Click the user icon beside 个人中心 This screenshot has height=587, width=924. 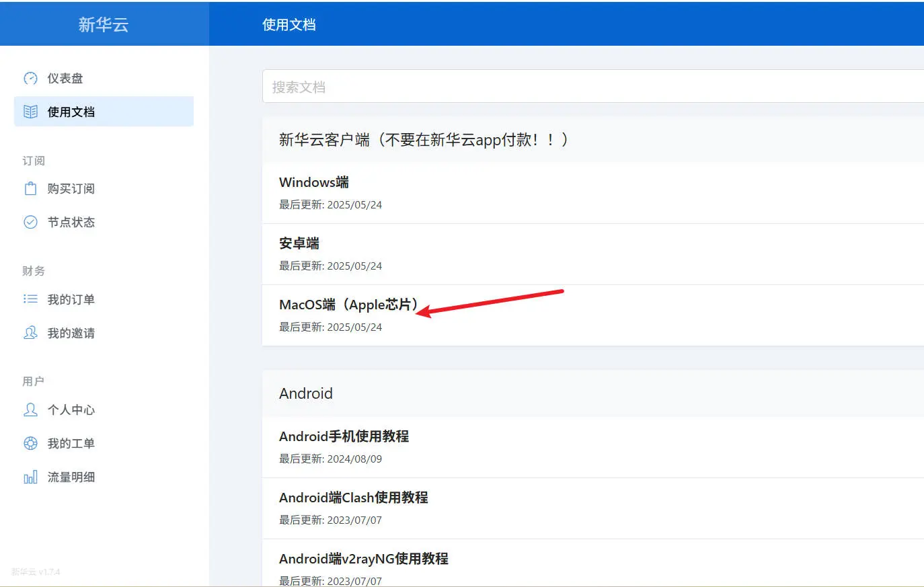30,409
